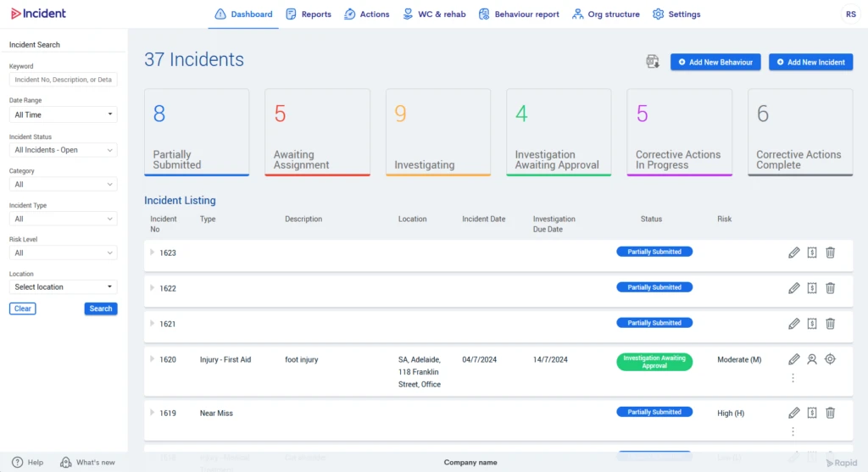Click the Keyword search input field
Viewport: 868px width, 472px height.
click(63, 80)
